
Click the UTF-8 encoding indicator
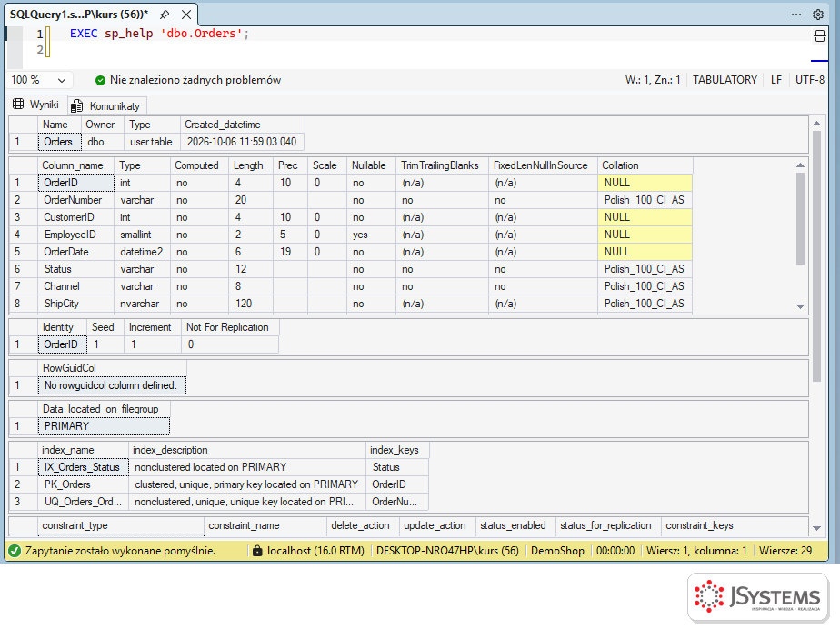[x=809, y=80]
